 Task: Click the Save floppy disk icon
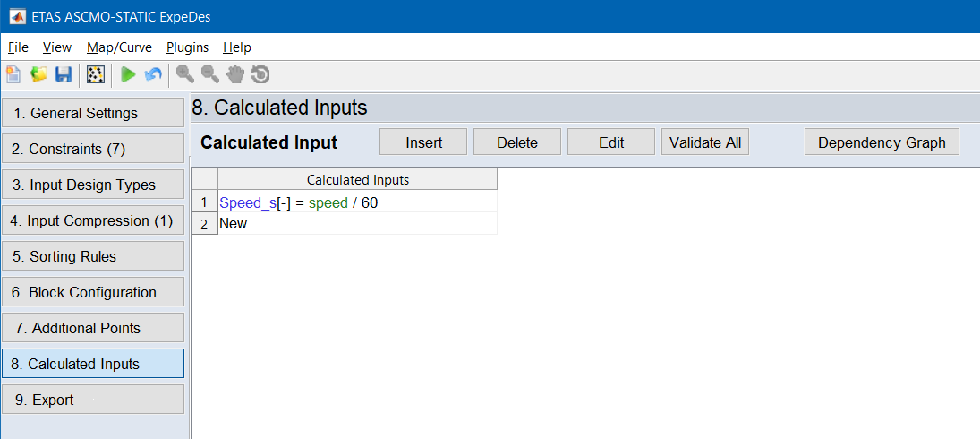(x=63, y=75)
